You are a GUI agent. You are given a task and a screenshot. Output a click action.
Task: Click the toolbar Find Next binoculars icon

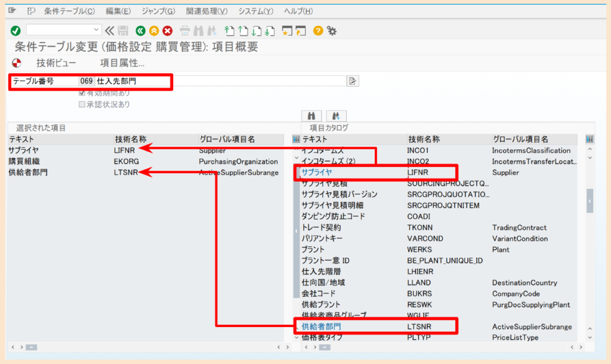212,30
